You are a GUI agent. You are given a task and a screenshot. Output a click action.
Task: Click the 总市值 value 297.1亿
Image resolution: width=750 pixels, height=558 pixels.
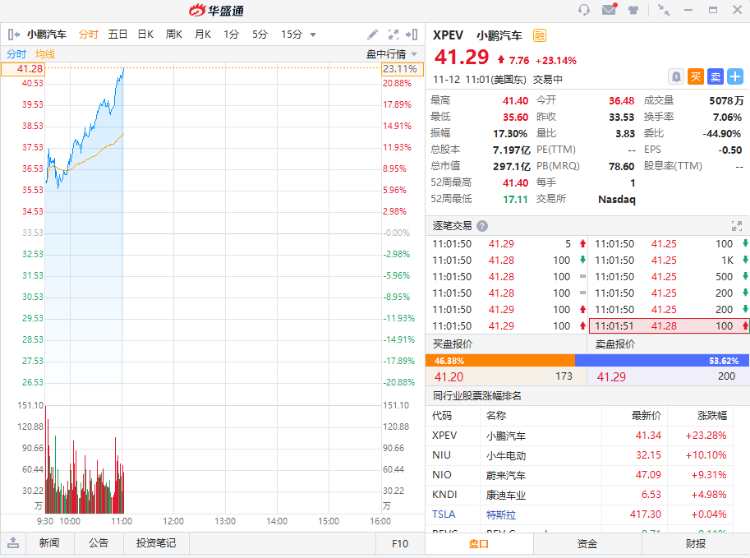pyautogui.click(x=511, y=166)
